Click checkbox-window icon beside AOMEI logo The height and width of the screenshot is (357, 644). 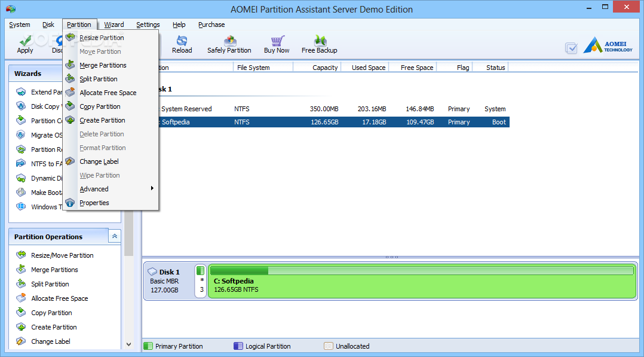pos(571,48)
